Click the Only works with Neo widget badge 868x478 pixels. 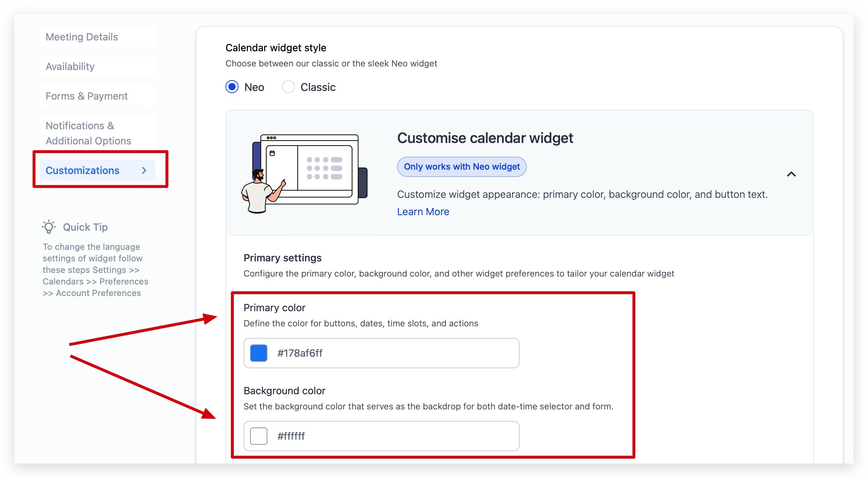(x=461, y=167)
